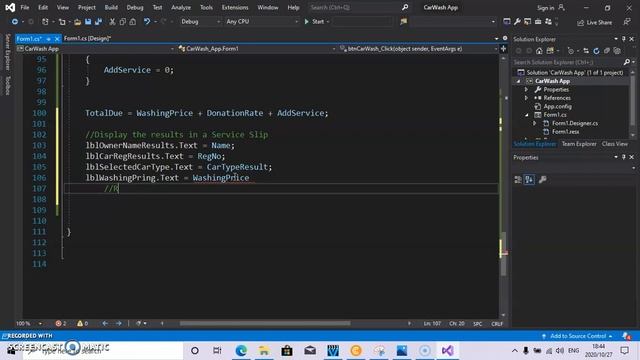Switch to the Class View tab
Viewport: 640px width, 360px height.
click(615, 144)
